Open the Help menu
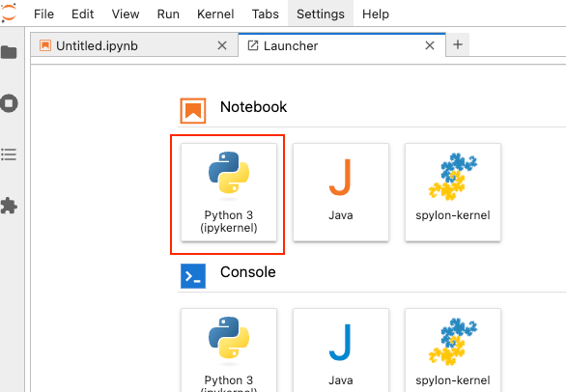Image resolution: width=566 pixels, height=392 pixels. (x=376, y=14)
